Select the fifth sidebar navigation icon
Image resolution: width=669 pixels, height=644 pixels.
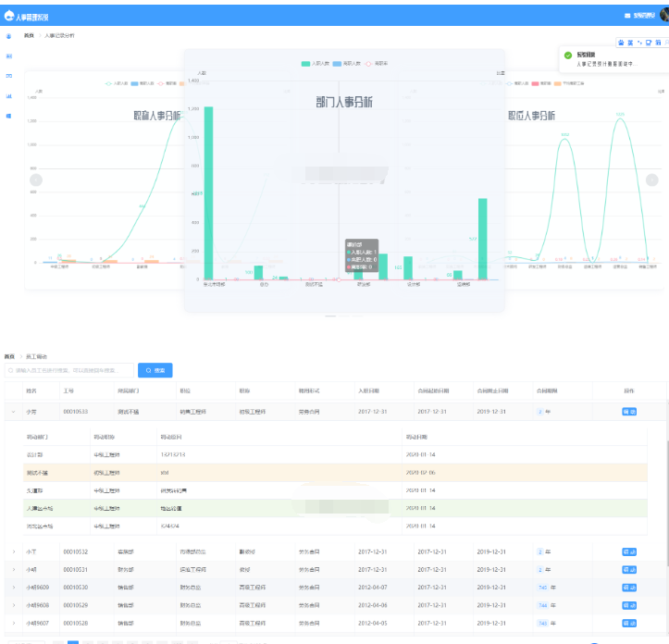click(x=8, y=116)
